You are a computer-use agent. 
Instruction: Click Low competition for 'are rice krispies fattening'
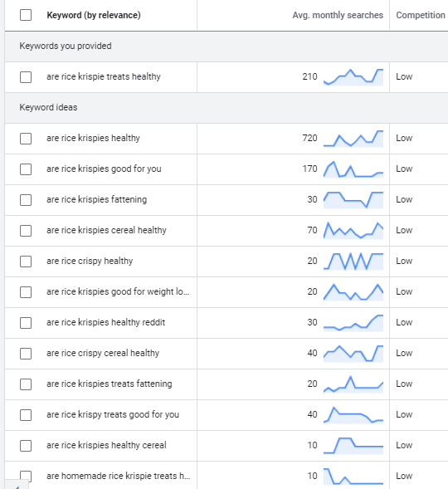coord(404,199)
